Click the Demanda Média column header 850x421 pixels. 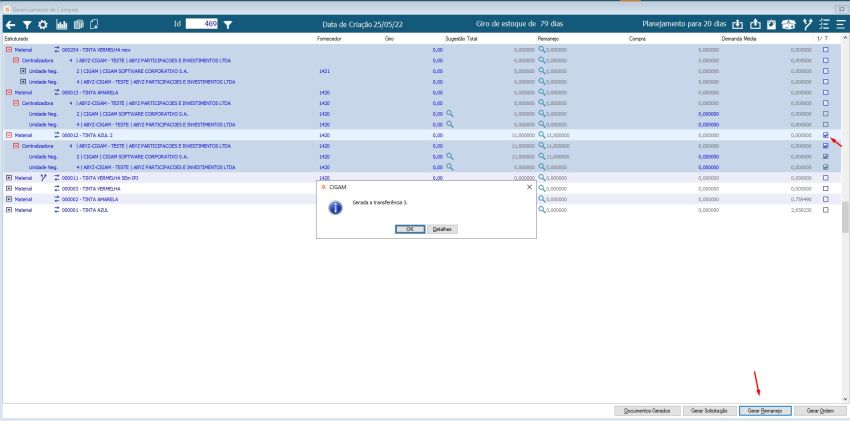739,39
